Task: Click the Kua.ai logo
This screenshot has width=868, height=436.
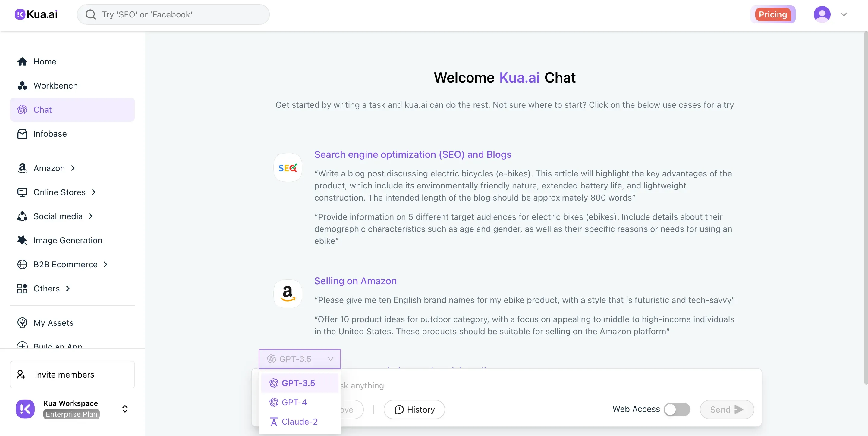Action: [x=36, y=14]
